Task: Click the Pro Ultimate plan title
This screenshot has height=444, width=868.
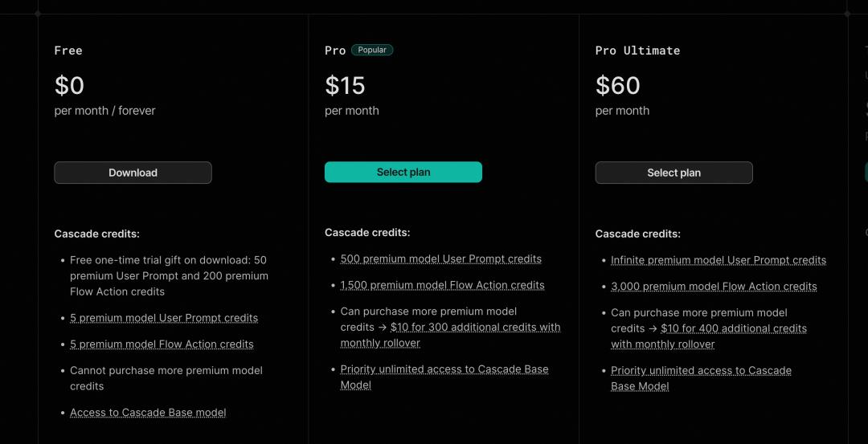Action: point(637,51)
